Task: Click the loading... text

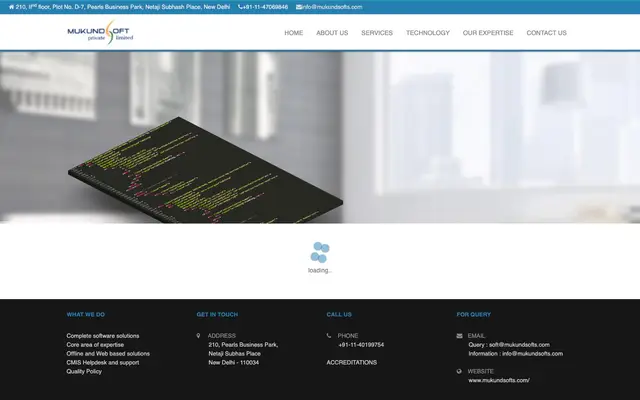Action: [320, 271]
